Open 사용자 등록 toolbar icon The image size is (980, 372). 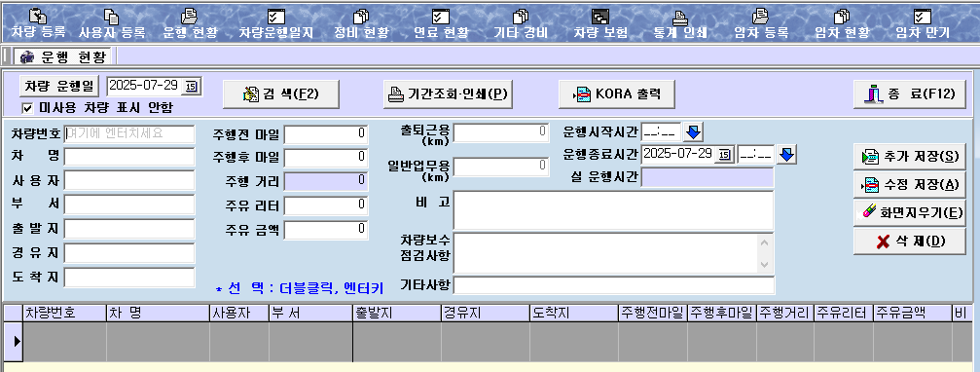112,24
